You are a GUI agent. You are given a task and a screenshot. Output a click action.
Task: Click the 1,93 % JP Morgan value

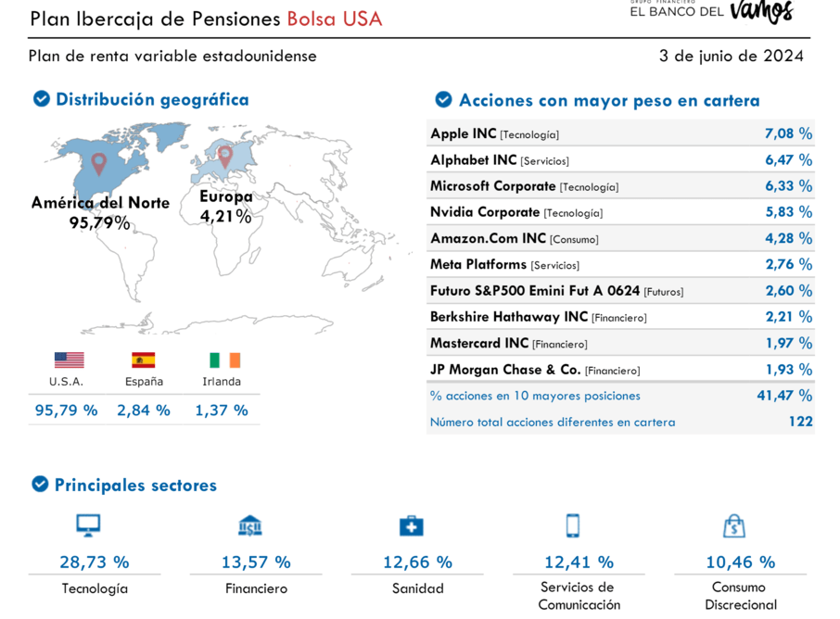(788, 370)
